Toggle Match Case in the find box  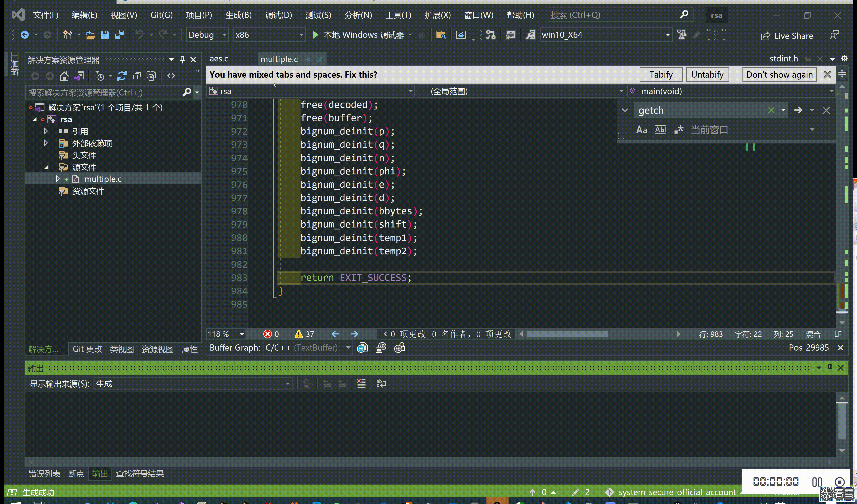coord(641,130)
